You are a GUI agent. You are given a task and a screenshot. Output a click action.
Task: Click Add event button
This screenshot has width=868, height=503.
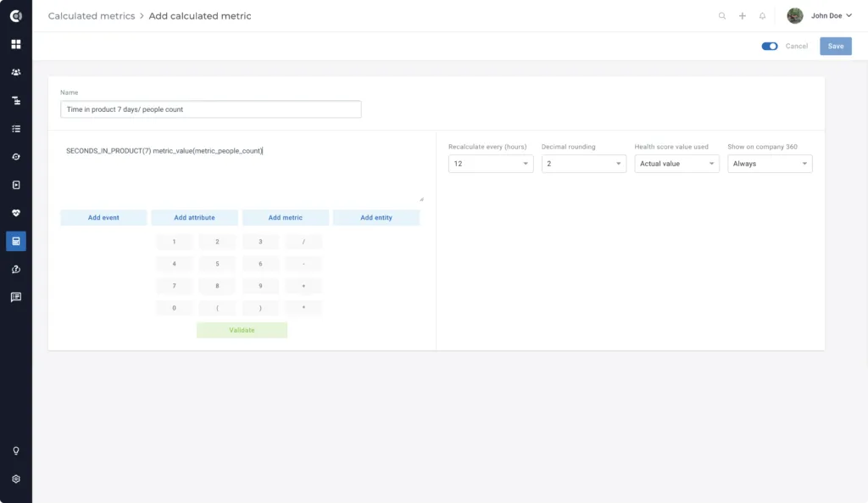[103, 218]
